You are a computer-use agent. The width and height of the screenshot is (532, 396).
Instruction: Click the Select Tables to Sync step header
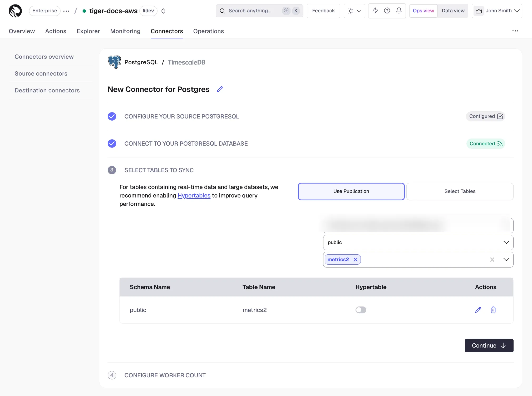tap(159, 170)
